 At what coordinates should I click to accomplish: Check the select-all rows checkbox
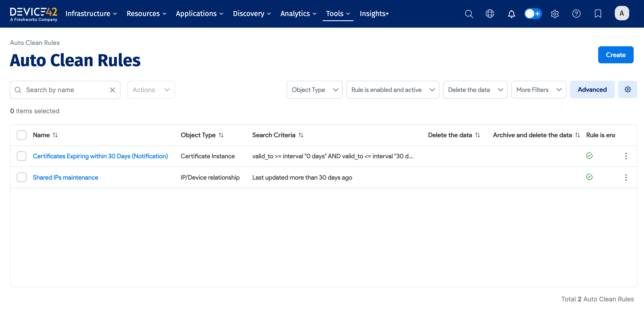click(x=21, y=135)
